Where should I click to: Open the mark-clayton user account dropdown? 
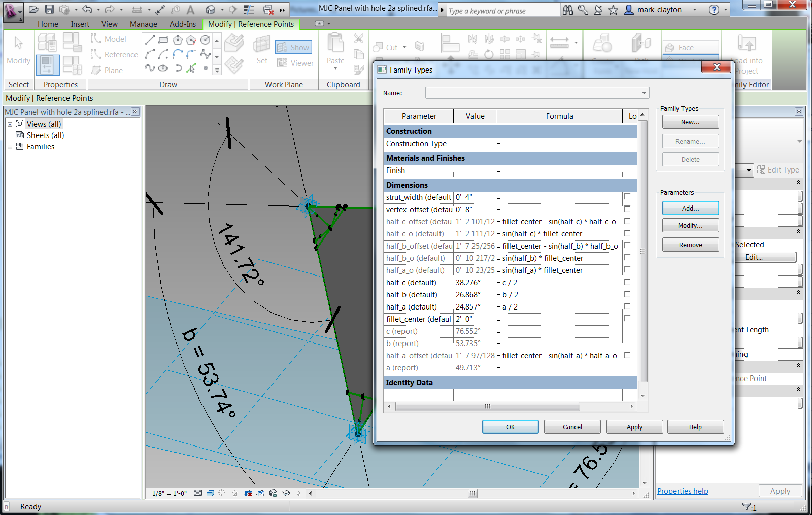[695, 10]
